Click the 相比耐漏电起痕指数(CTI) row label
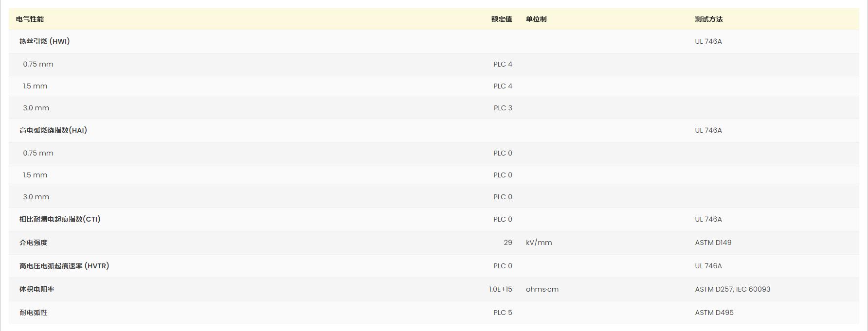 click(x=60, y=219)
